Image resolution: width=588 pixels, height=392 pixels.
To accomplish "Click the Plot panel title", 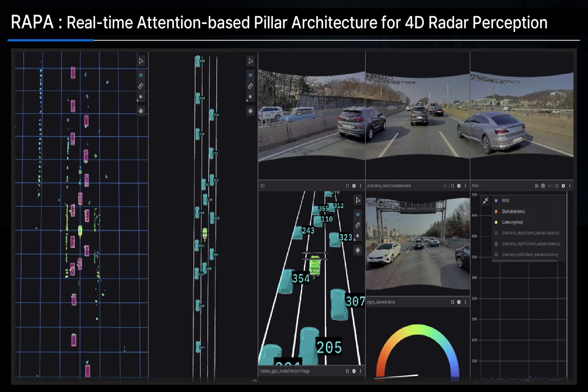I will pyautogui.click(x=475, y=186).
